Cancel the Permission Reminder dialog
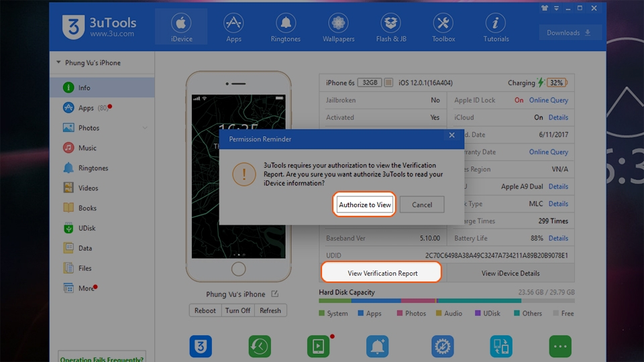 tap(422, 204)
